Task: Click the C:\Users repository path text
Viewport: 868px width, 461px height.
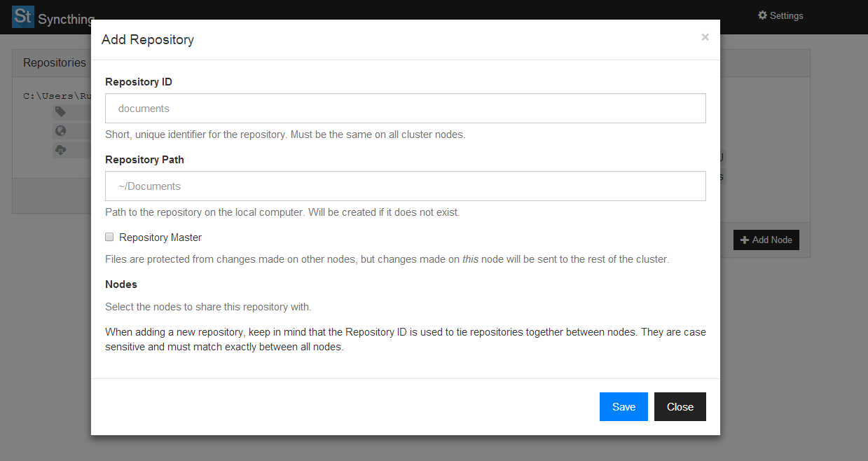Action: coord(57,96)
